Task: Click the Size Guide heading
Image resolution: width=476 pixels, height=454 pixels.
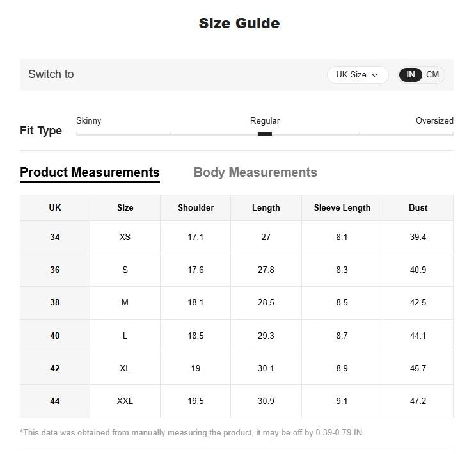Action: click(239, 24)
